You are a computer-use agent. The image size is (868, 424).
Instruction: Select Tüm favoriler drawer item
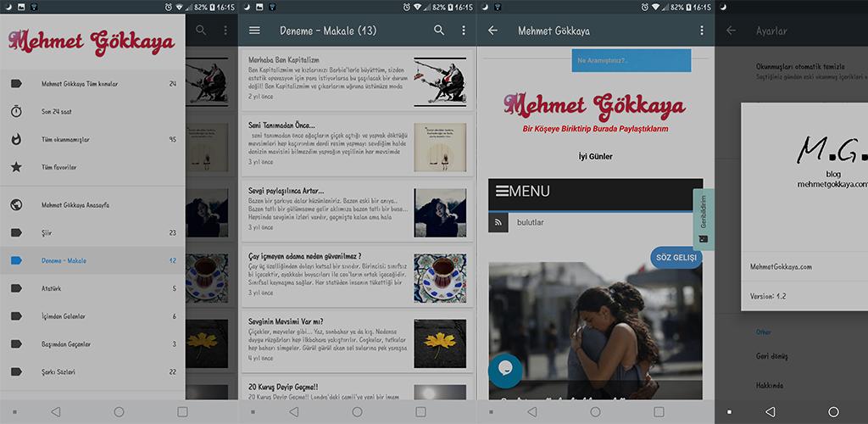point(92,166)
